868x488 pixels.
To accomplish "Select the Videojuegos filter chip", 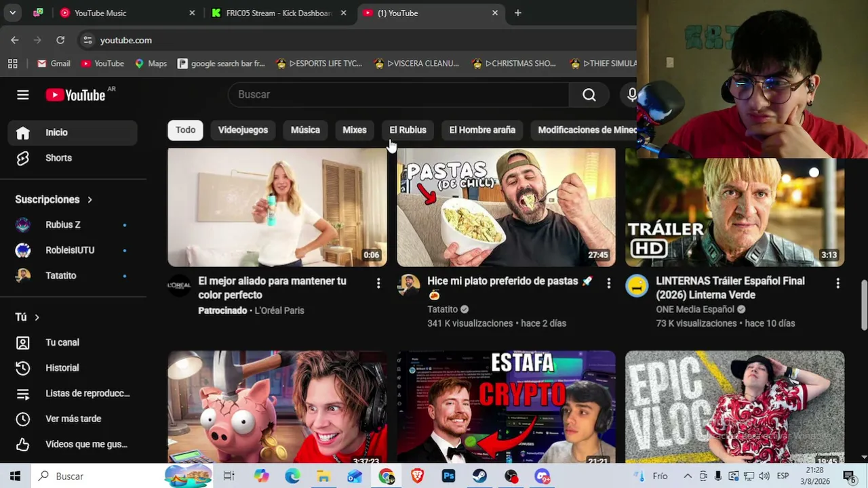I will 243,130.
